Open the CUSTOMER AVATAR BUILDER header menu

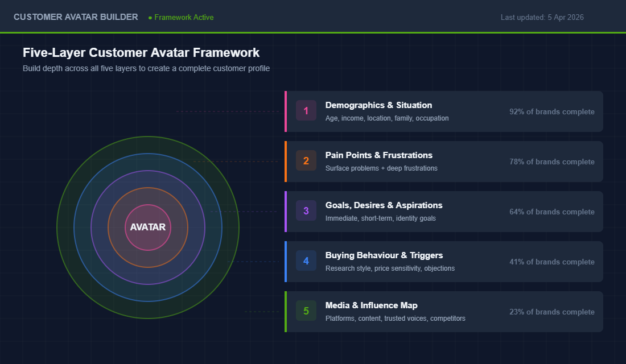[x=76, y=16]
